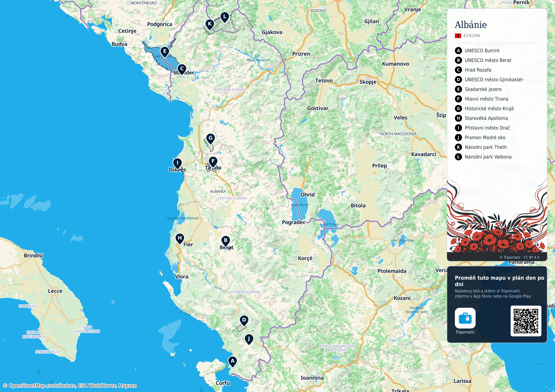
Task: Click the Vlora city label
Action: pyautogui.click(x=181, y=277)
